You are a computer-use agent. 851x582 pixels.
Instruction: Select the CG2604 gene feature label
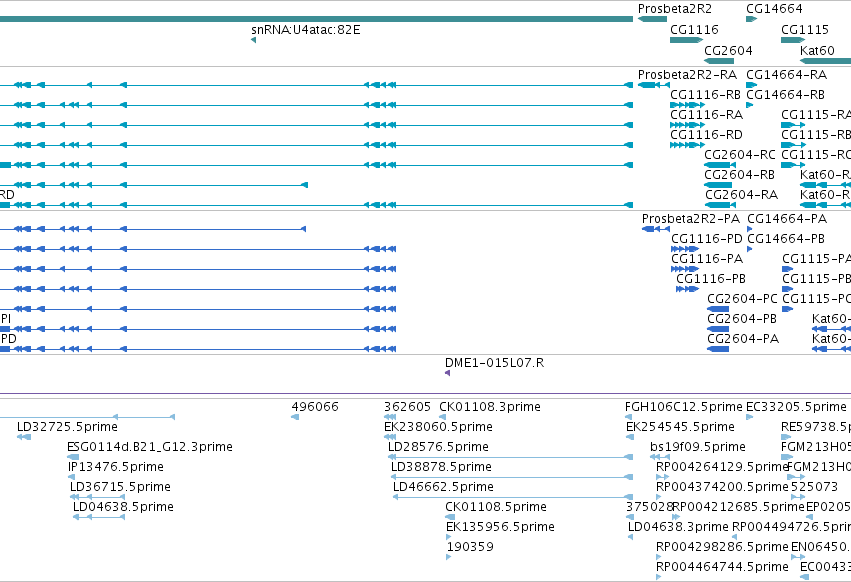tap(728, 51)
